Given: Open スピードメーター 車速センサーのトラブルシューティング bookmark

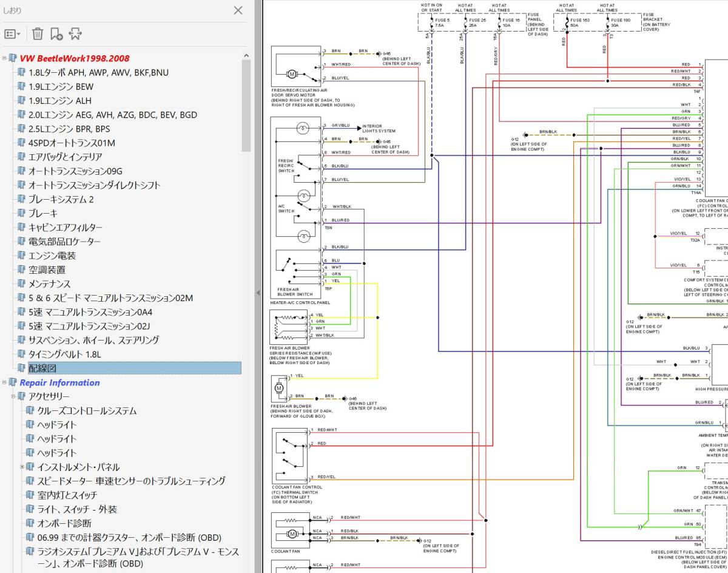Looking at the screenshot, I should 131,481.
